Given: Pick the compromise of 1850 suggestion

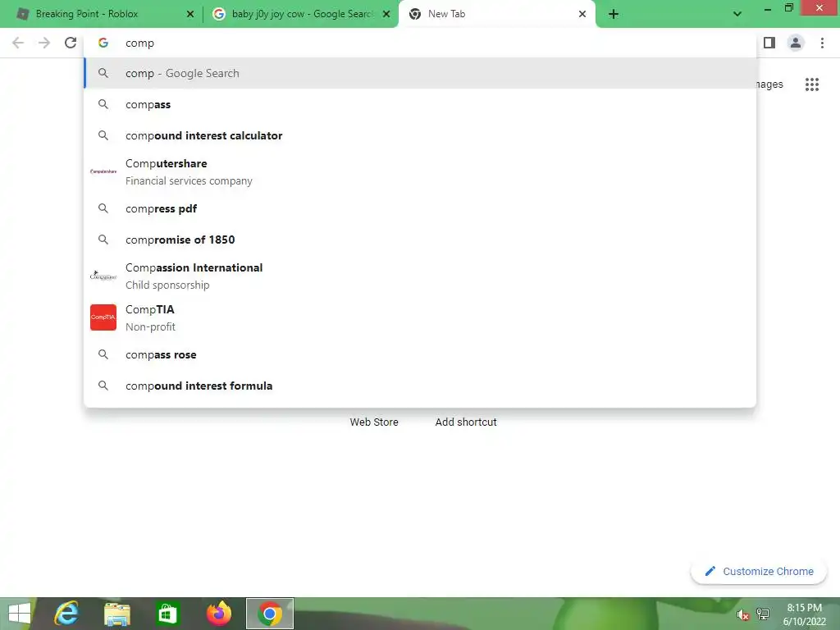Looking at the screenshot, I should pyautogui.click(x=421, y=240).
